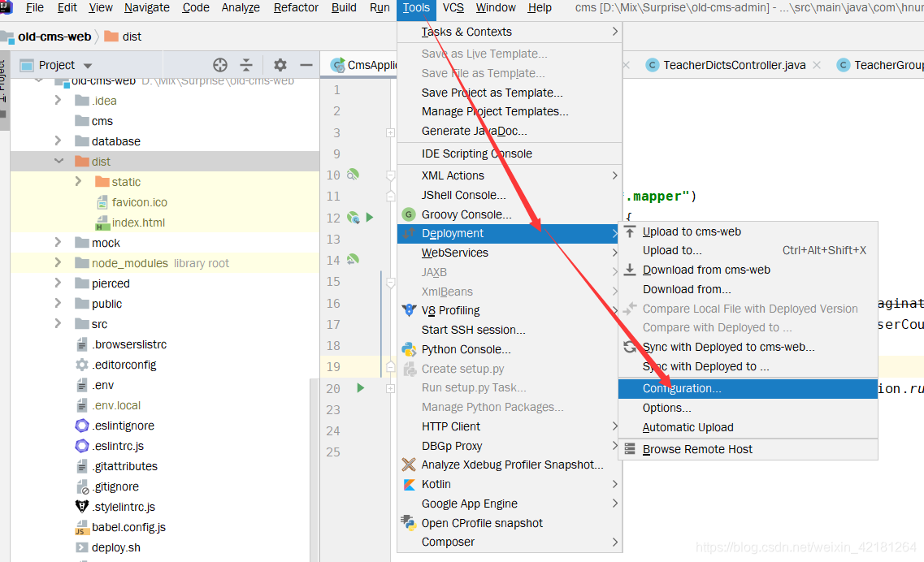Select Open CProfile snapshot
This screenshot has height=562, width=924.
tap(510, 523)
